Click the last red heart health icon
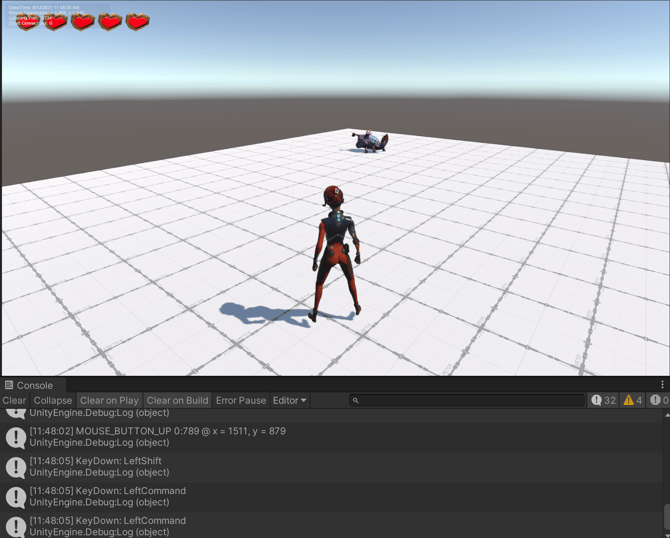This screenshot has height=538, width=670. click(138, 22)
